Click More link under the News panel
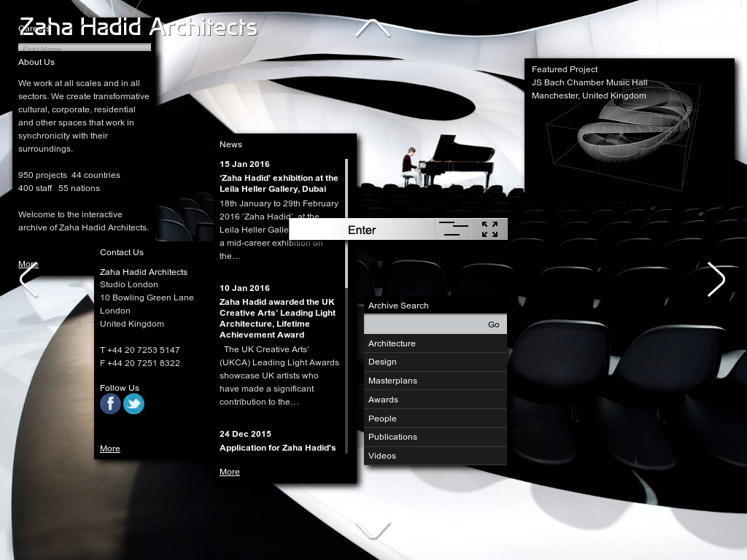747x560 pixels. [230, 472]
